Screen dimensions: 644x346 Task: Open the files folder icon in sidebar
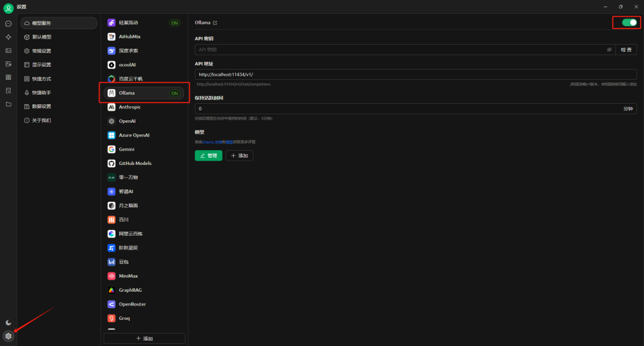point(8,105)
